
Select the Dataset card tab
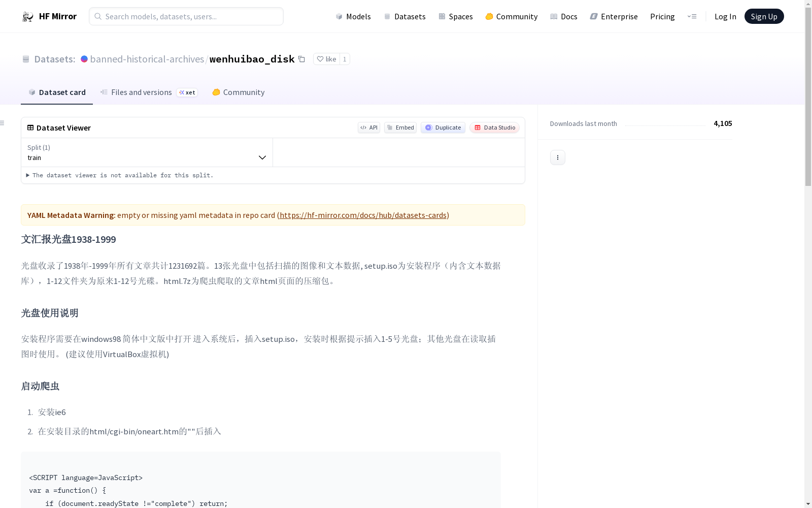57,92
